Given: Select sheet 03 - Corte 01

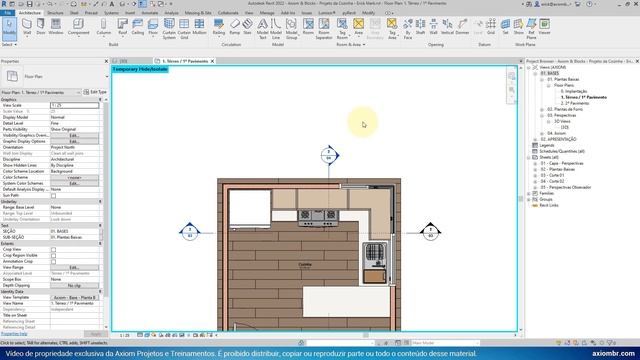Looking at the screenshot, I should coord(552,176).
